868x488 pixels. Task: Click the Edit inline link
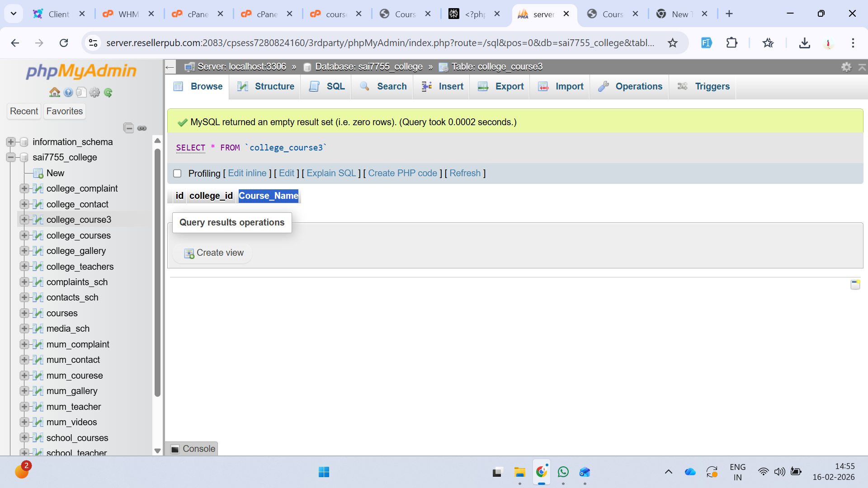[x=247, y=173]
